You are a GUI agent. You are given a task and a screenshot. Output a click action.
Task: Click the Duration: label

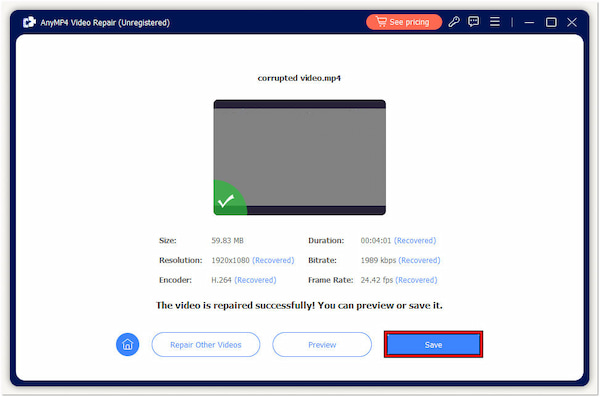(326, 240)
